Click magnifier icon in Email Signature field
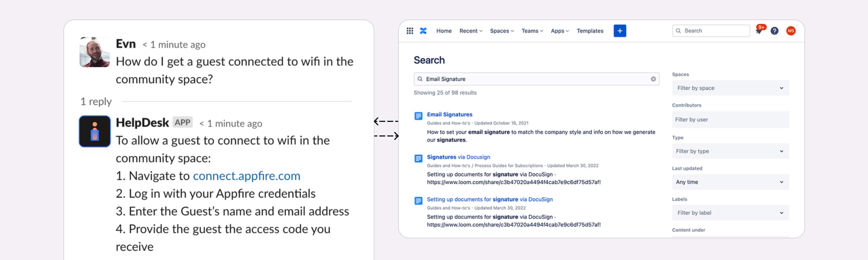 (x=420, y=79)
